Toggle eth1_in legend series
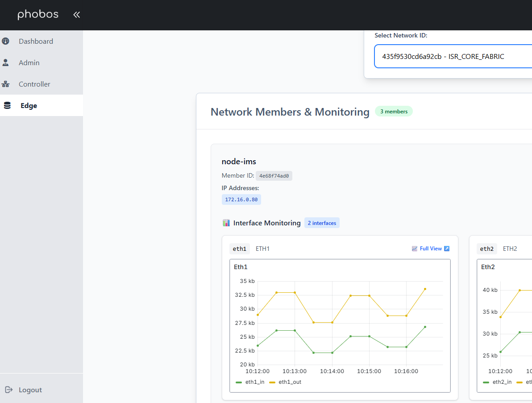532x403 pixels. coord(250,382)
